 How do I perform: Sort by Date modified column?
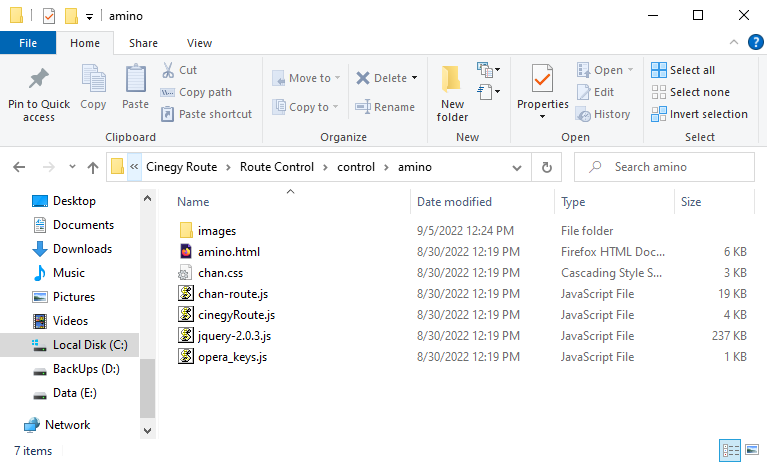(x=454, y=202)
